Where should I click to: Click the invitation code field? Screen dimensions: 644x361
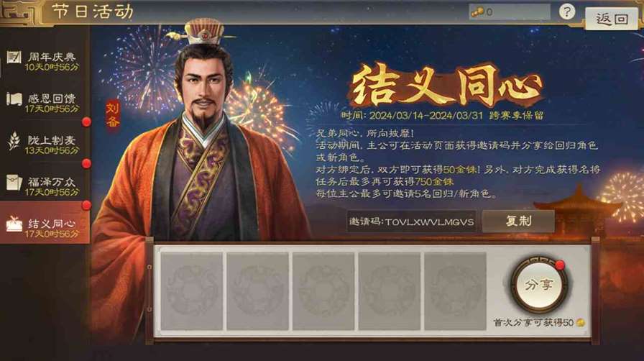point(411,221)
